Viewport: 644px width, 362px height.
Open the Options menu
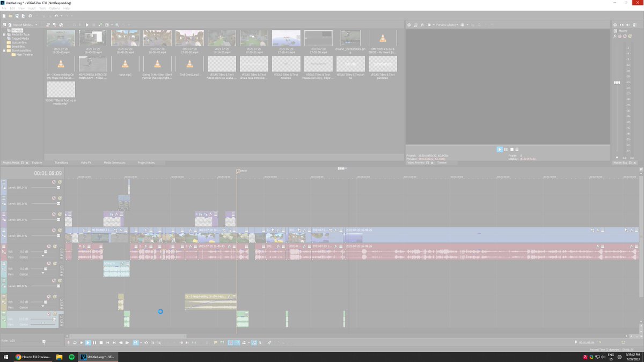(55, 9)
